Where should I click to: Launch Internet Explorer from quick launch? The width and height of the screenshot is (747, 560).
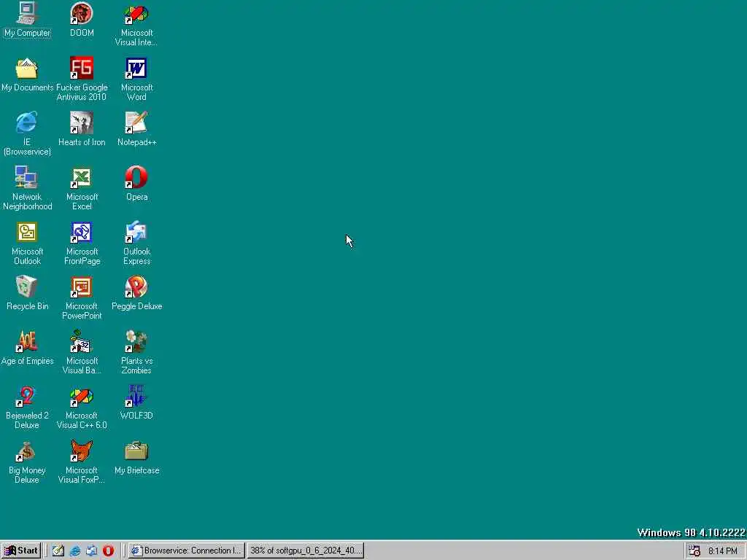[75, 551]
